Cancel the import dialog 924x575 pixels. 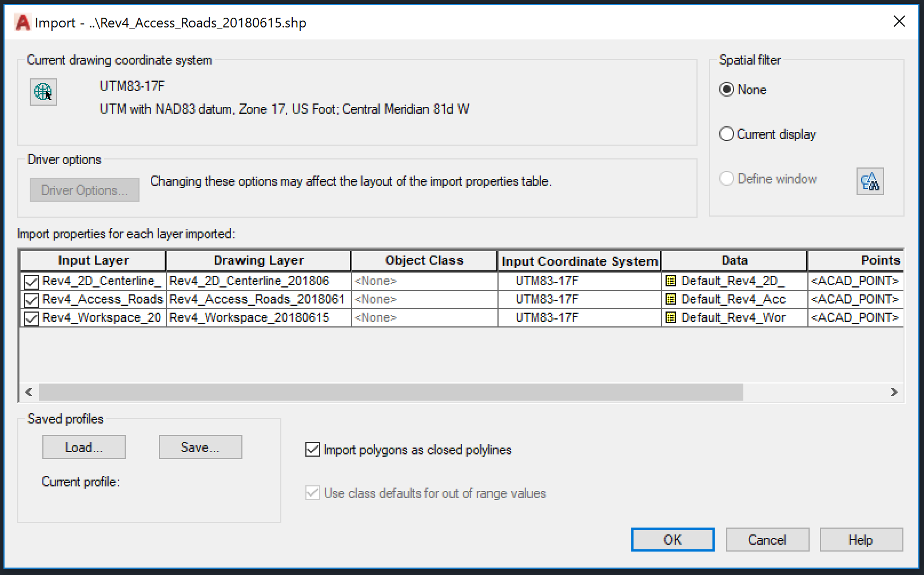point(767,539)
